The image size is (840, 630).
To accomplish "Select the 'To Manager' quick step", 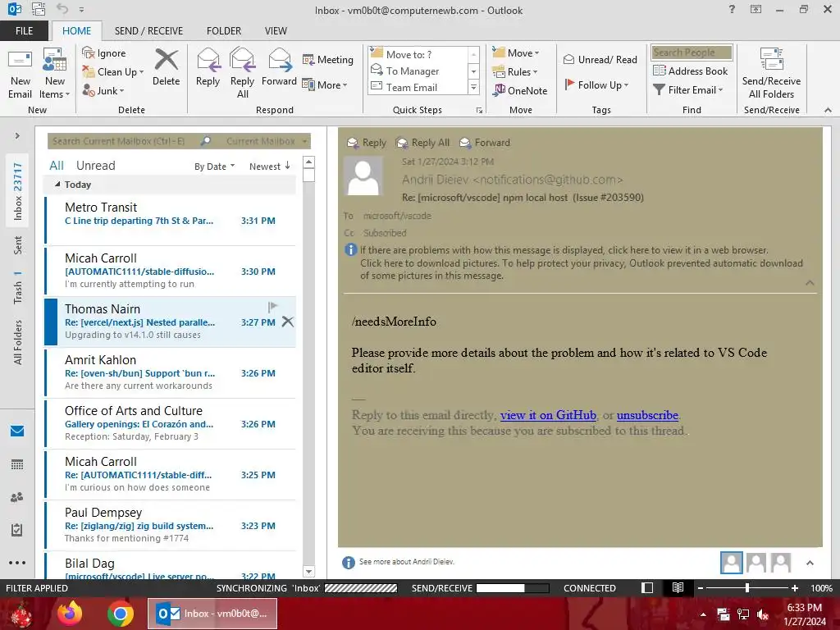I will tap(418, 71).
